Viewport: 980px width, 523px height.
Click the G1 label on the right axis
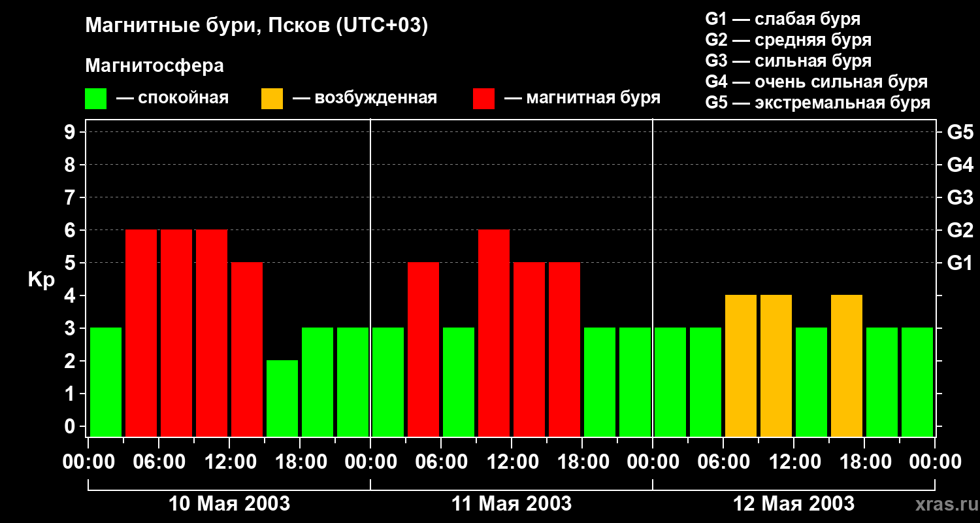[960, 263]
